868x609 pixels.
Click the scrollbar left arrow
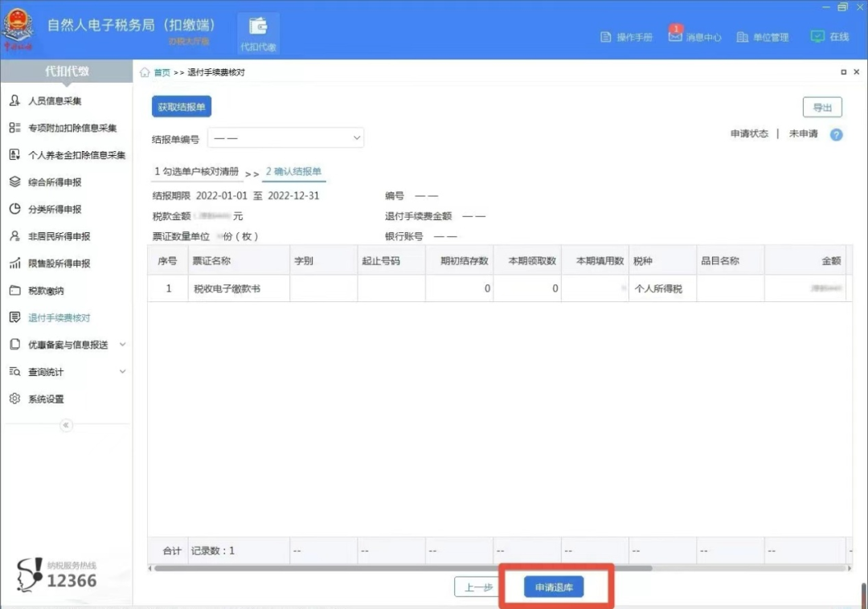[150, 568]
